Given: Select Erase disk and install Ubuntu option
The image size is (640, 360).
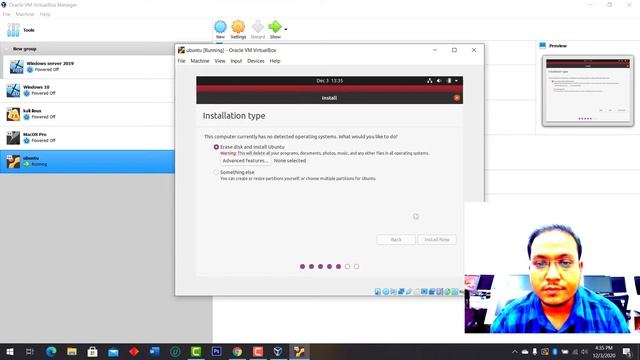Looking at the screenshot, I should [x=216, y=147].
